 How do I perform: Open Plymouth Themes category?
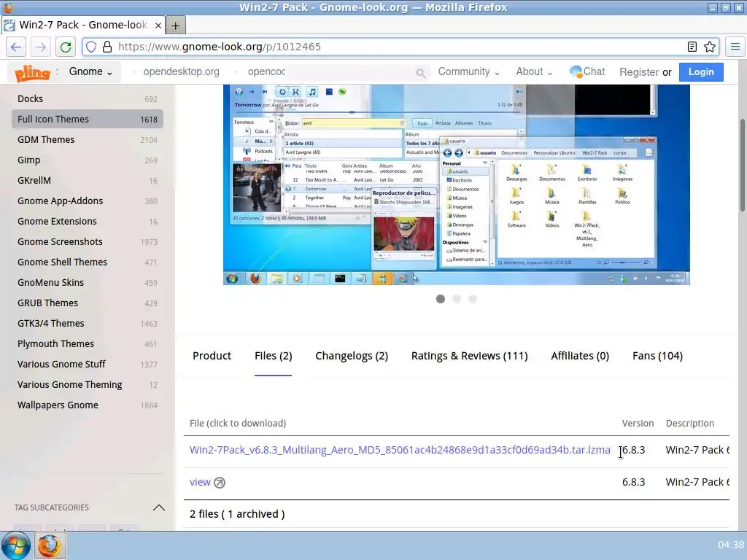tap(88, 344)
